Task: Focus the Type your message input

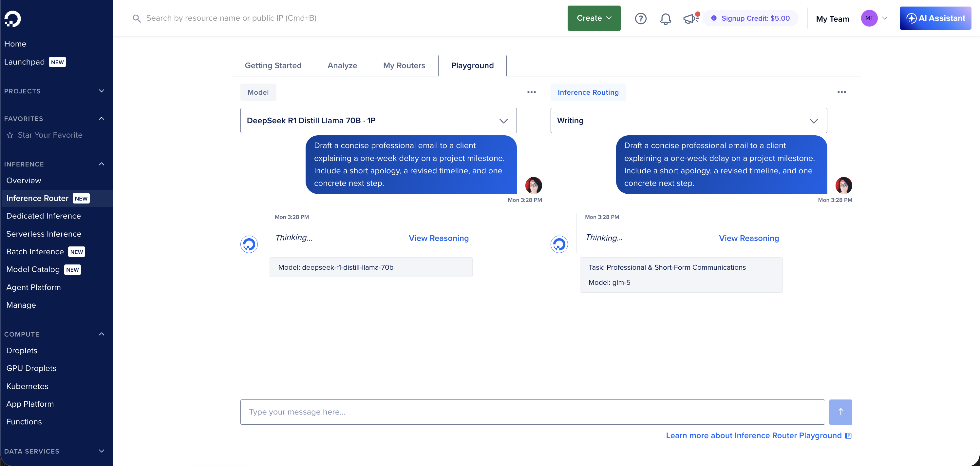Action: click(x=532, y=412)
